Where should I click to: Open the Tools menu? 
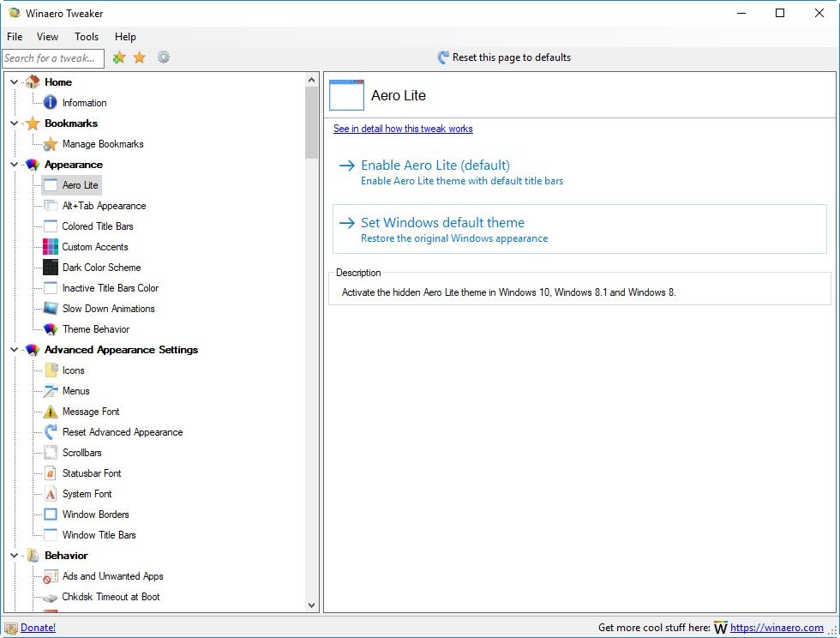pos(87,37)
